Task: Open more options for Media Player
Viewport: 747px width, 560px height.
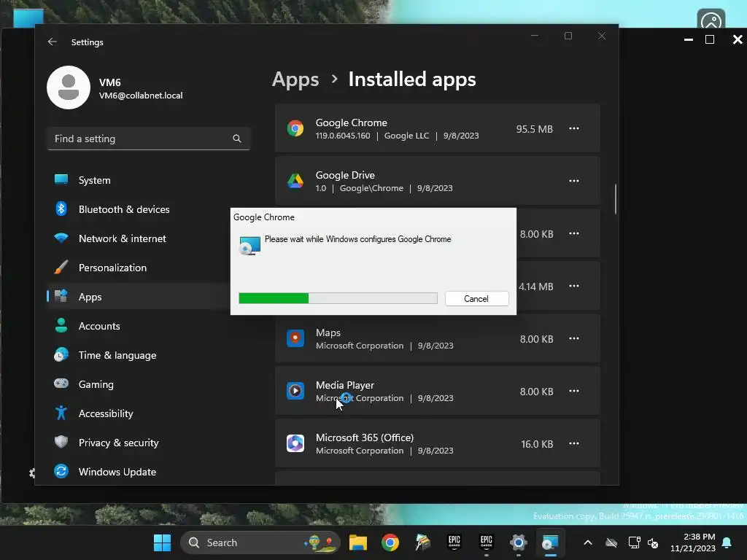Action: (x=574, y=391)
